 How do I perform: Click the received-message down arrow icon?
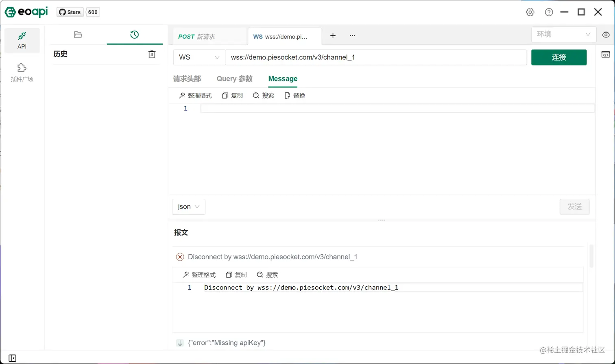[x=180, y=343]
